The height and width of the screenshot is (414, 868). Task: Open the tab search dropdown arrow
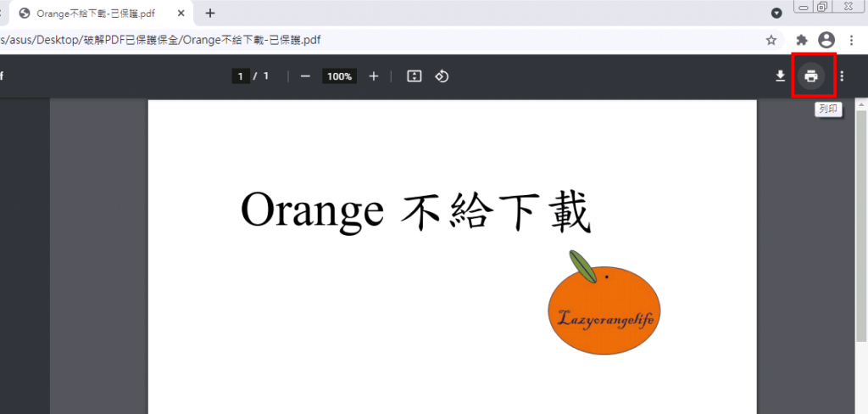click(x=776, y=13)
